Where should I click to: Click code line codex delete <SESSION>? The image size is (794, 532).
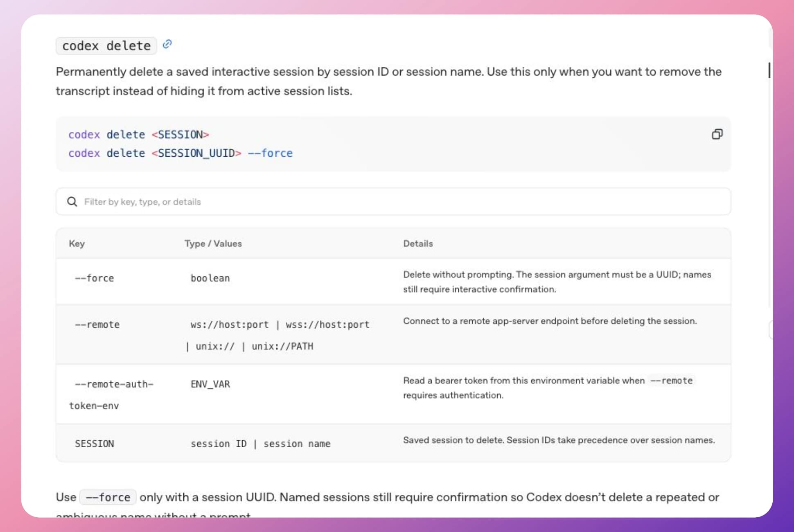pos(139,135)
